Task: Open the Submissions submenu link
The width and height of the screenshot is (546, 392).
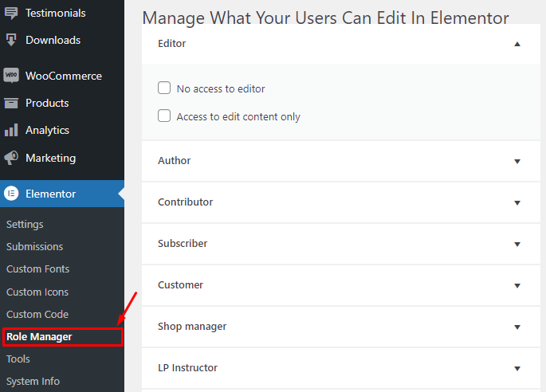Action: point(34,246)
